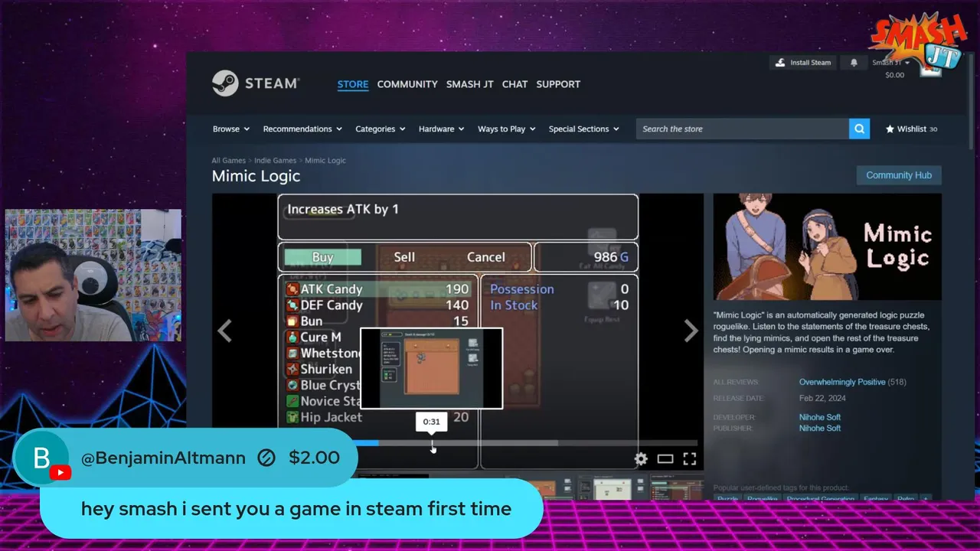
Task: Open the Nihohe Soft developer link
Action: pos(820,417)
